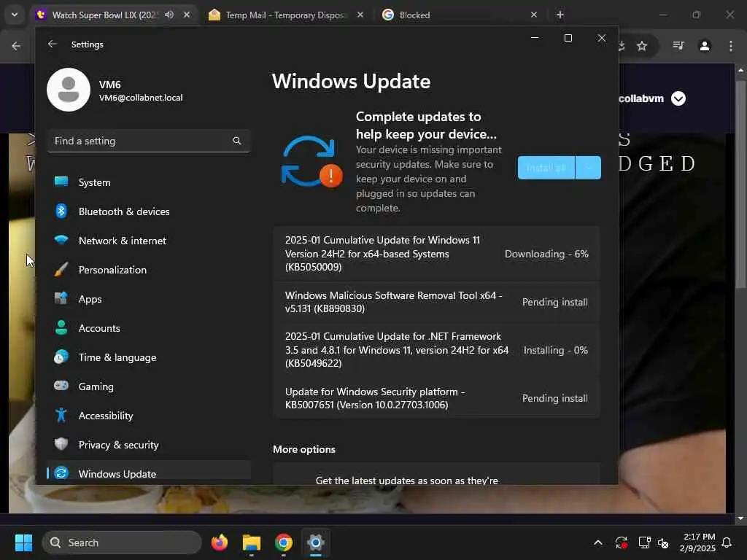Viewport: 747px width, 560px height.
Task: Close the Blocked tab
Action: click(533, 15)
